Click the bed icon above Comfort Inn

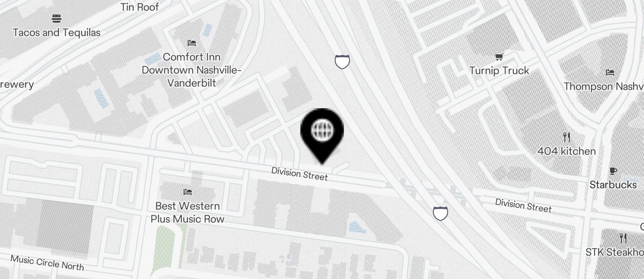192,43
